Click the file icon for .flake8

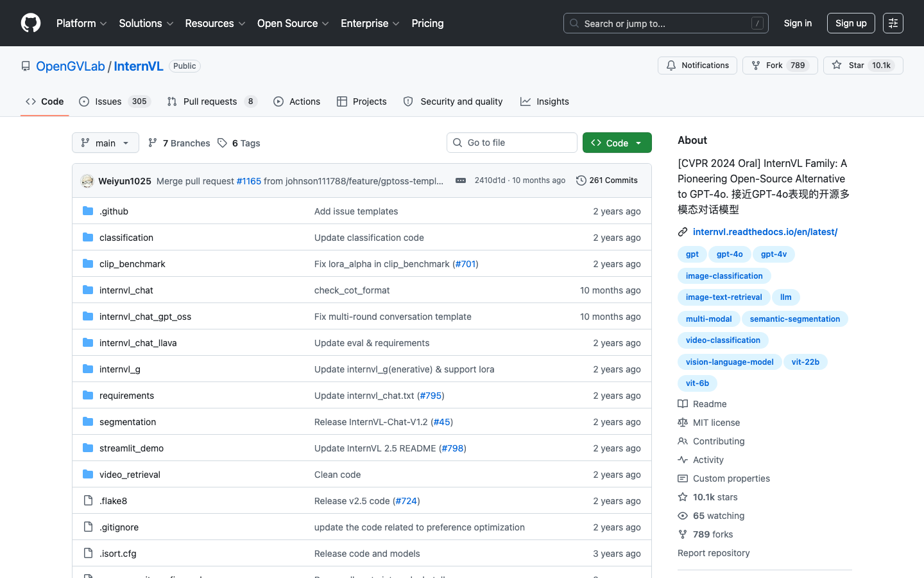pos(88,501)
